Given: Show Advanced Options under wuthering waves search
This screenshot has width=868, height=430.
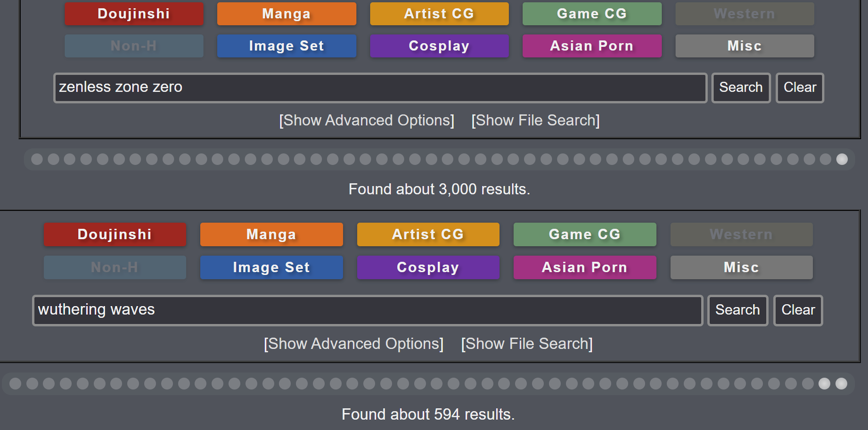Looking at the screenshot, I should pyautogui.click(x=354, y=344).
